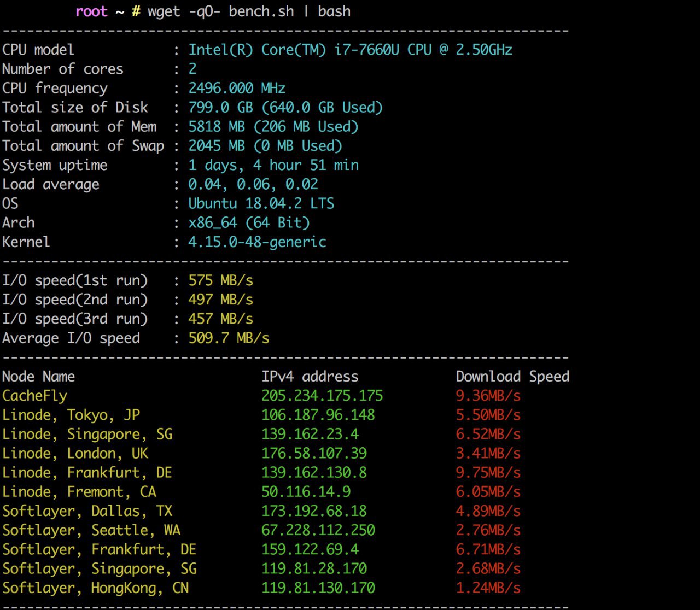Click Seattle download speed '2.76MB/s'
Viewport: 700px width, 610px height.
(x=488, y=530)
